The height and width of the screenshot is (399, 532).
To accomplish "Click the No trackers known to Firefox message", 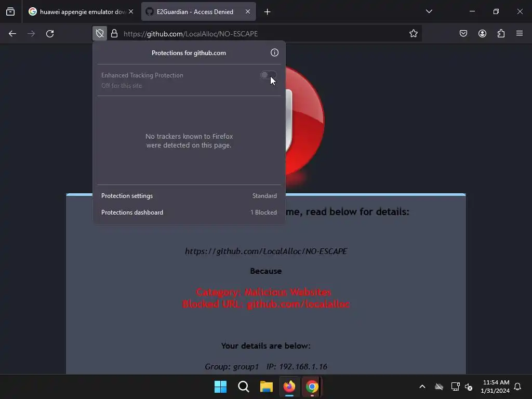I will click(x=189, y=140).
